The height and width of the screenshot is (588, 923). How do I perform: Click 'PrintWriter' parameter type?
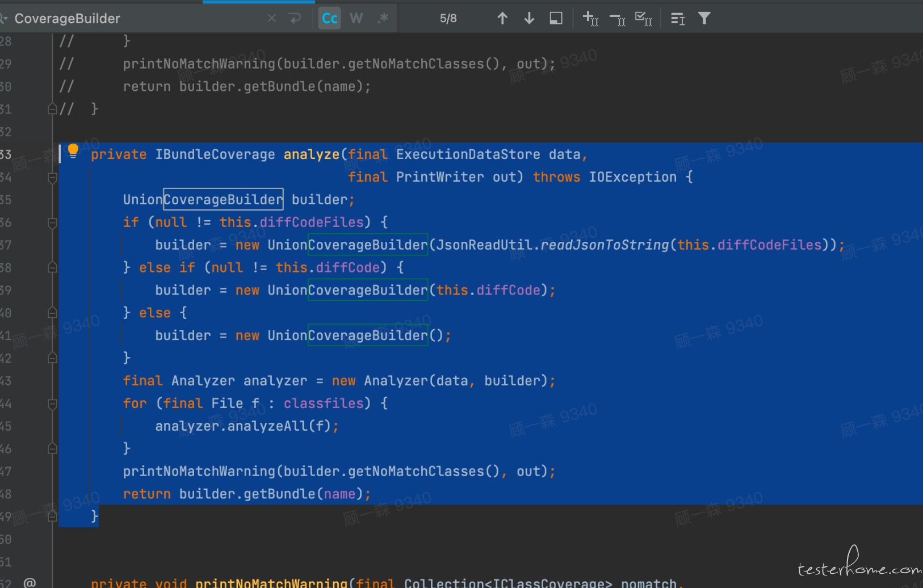(440, 177)
